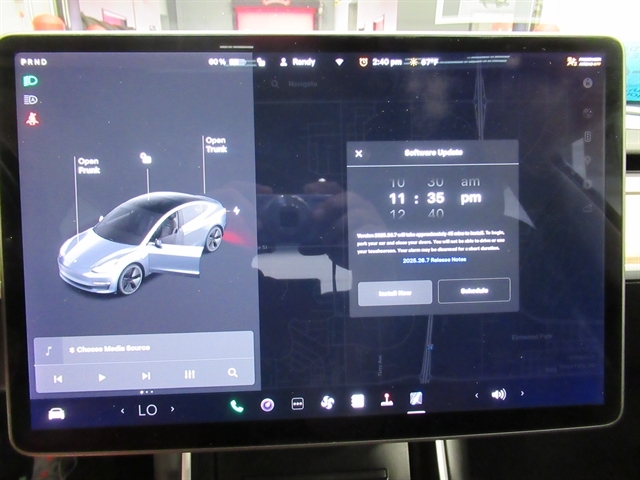
Task: Tap the red seatbelt warning icon
Action: coord(32,119)
